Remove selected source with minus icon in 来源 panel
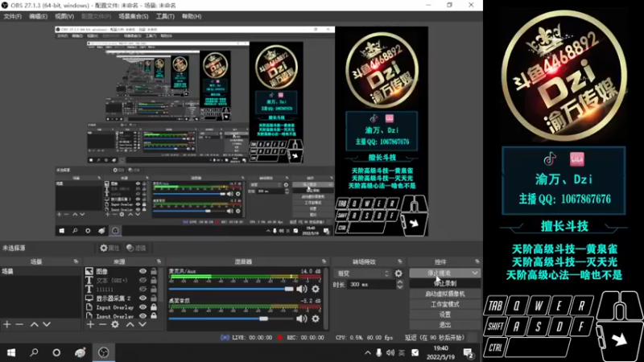This screenshot has height=362, width=644. [103, 325]
